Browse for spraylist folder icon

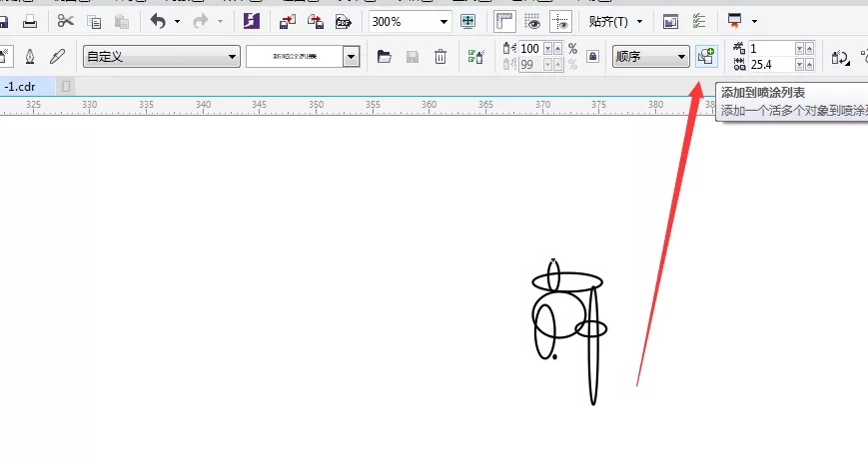tap(385, 57)
